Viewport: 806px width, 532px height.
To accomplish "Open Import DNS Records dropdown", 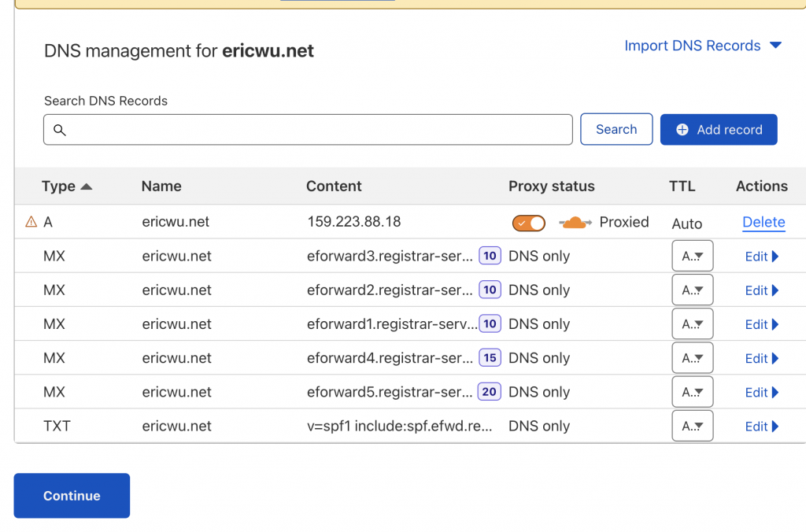I will [703, 46].
